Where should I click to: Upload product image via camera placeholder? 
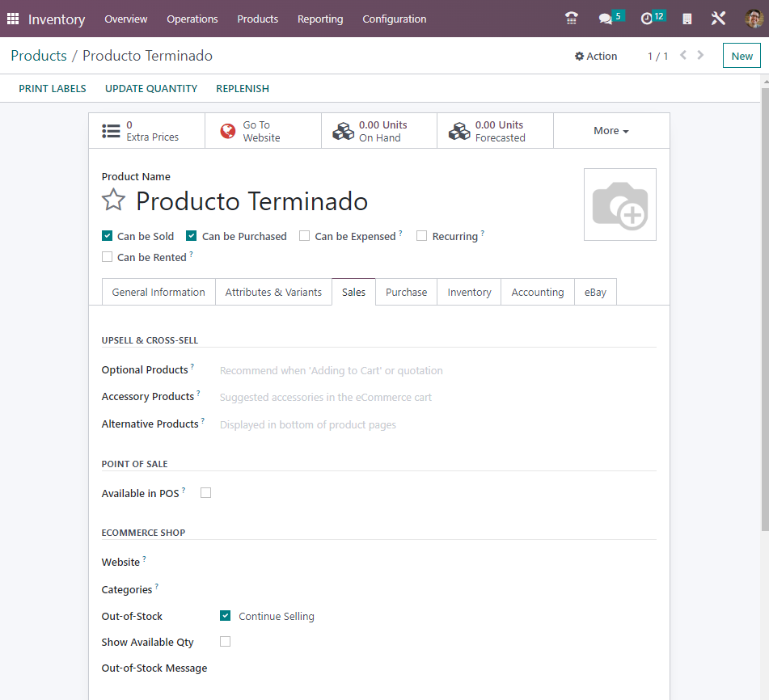[619, 205]
